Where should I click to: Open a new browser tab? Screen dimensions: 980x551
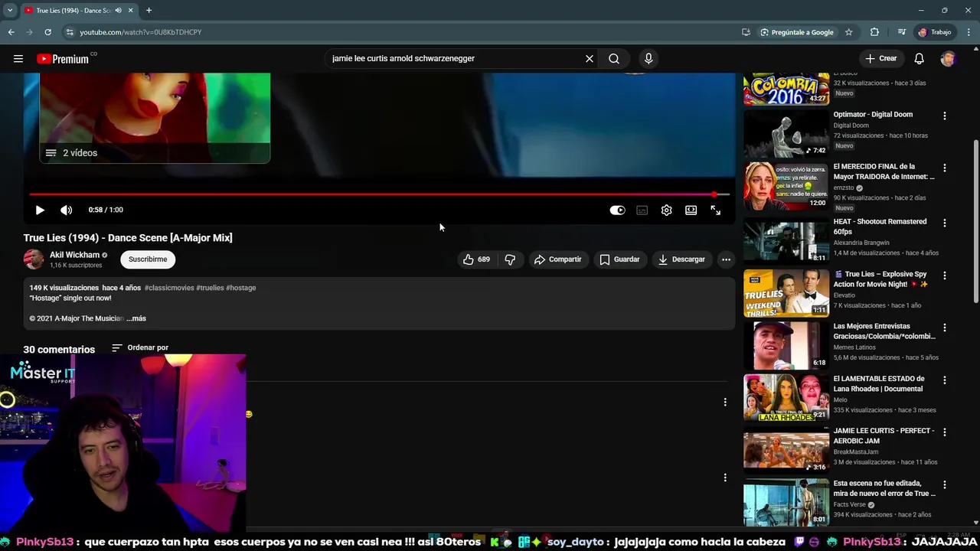(x=149, y=10)
